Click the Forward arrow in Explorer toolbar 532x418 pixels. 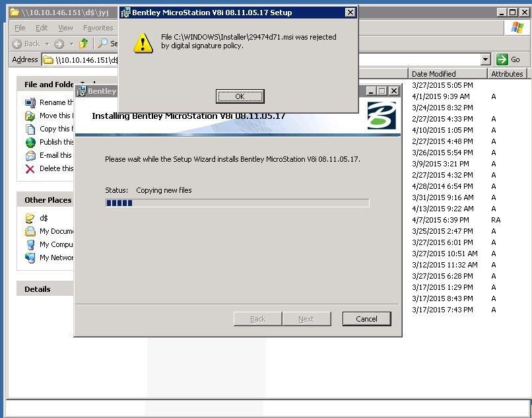[x=59, y=44]
